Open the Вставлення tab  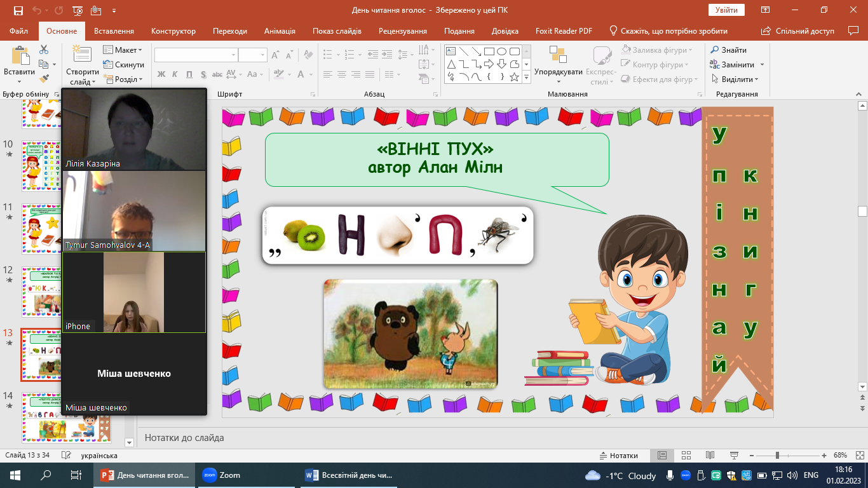tap(114, 30)
